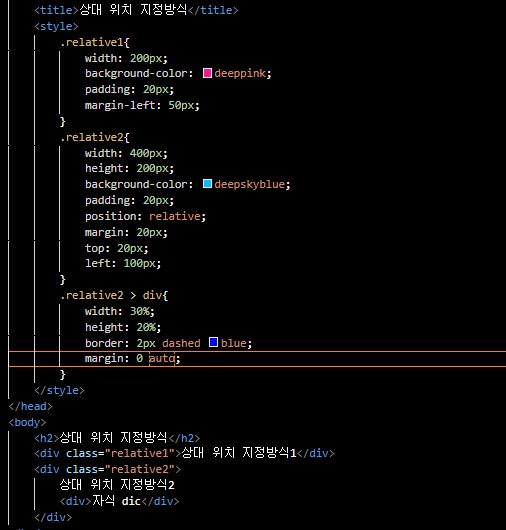Viewport: 506px width, 530px height.
Task: Click the 'auto' value in margin
Action: click(x=162, y=358)
